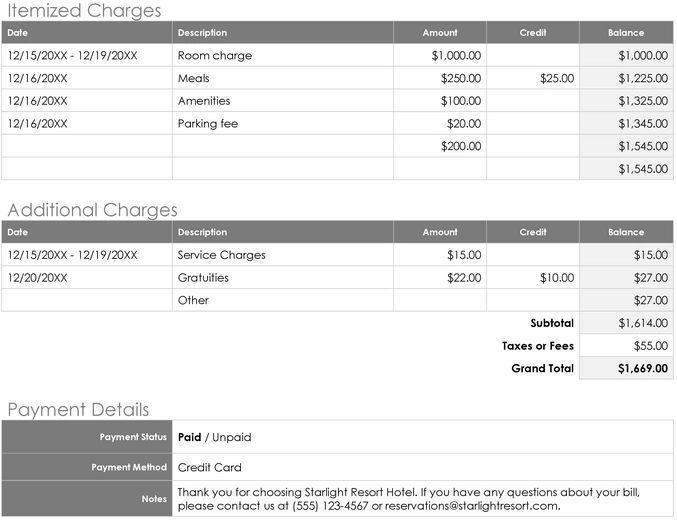Image resolution: width=677 pixels, height=520 pixels.
Task: Click the Meals row date 12/16/20XX
Action: tap(38, 78)
